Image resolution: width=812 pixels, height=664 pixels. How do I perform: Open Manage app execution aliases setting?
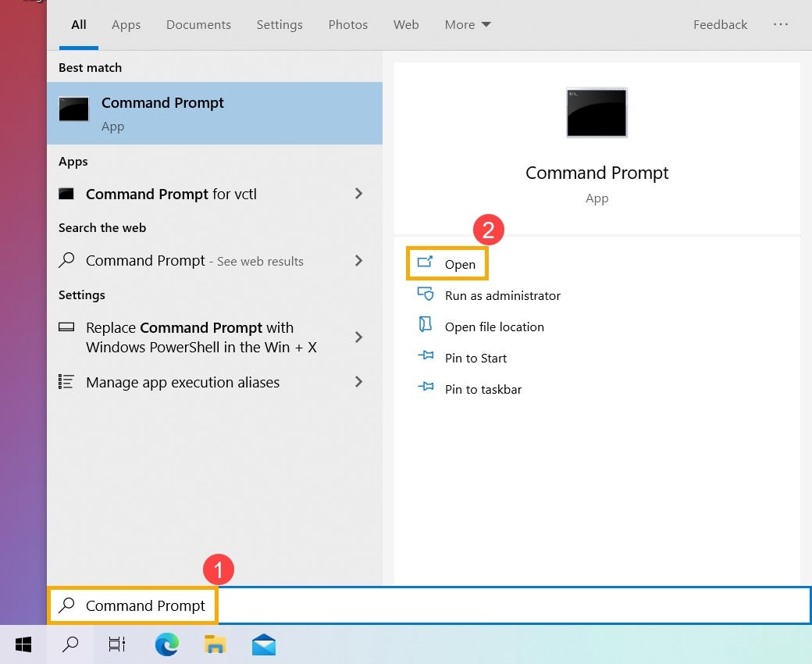click(215, 382)
